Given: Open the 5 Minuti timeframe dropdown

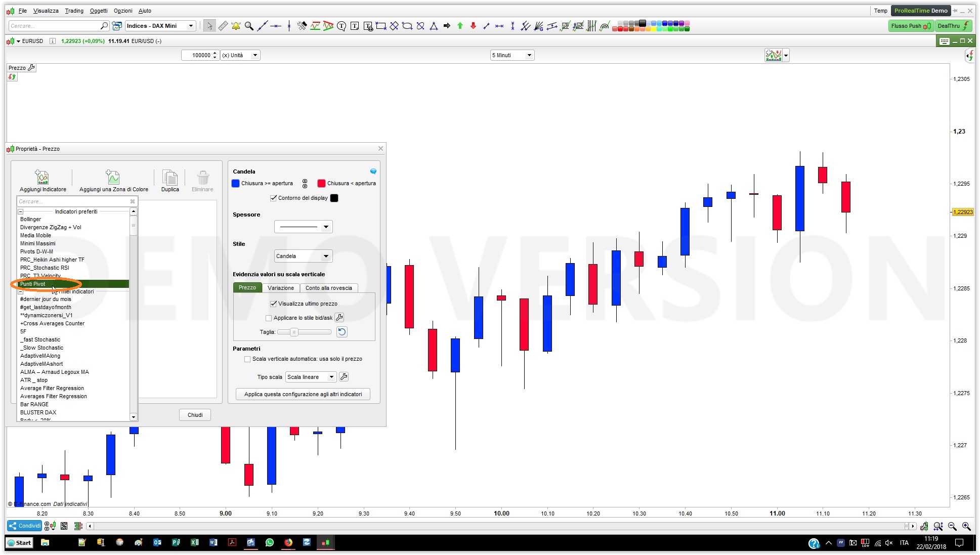Looking at the screenshot, I should (512, 55).
